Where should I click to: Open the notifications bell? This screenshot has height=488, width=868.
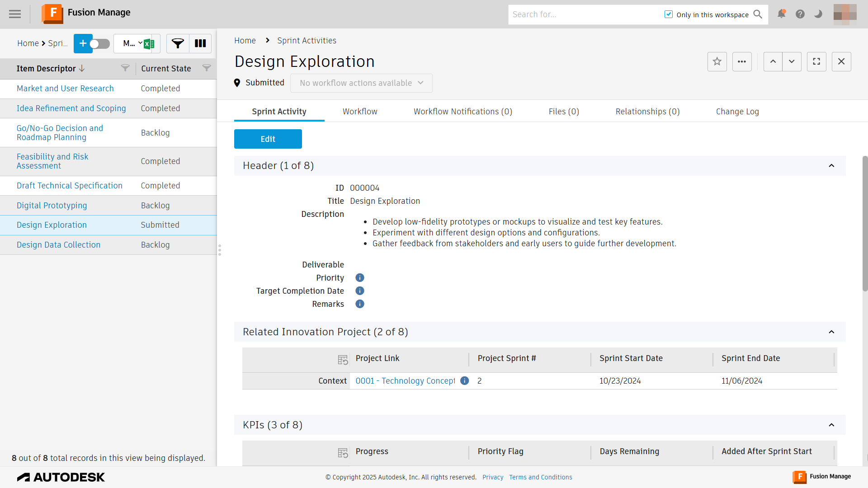click(781, 14)
